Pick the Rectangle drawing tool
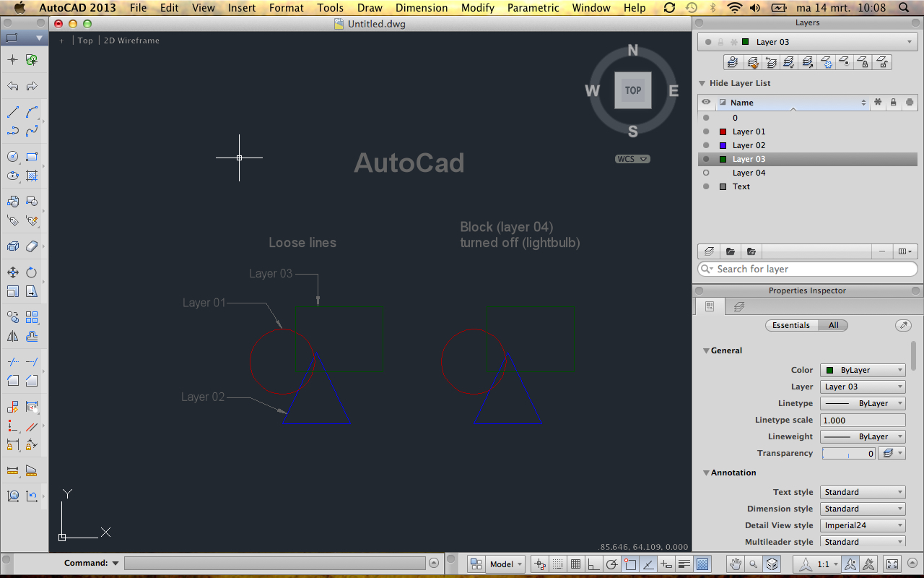The width and height of the screenshot is (924, 578). coord(32,156)
